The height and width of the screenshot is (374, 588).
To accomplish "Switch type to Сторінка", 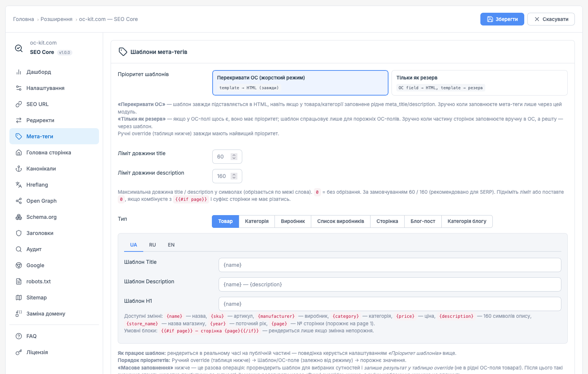I will [x=387, y=221].
